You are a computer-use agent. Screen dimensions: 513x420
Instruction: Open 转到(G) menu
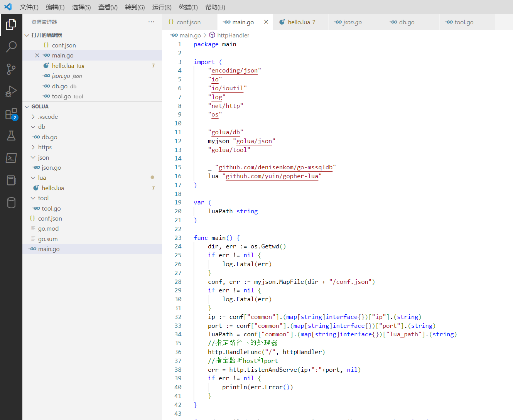135,7
